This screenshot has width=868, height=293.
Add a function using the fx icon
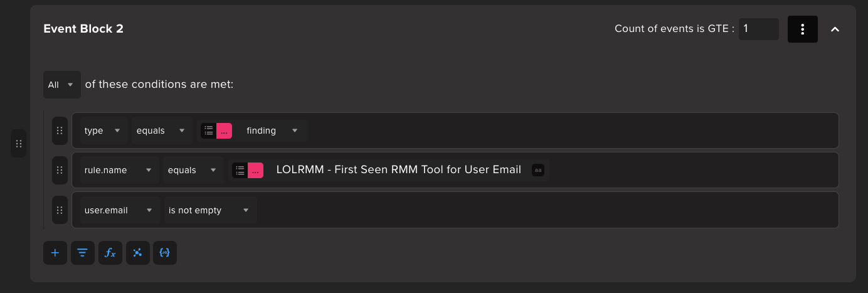110,253
